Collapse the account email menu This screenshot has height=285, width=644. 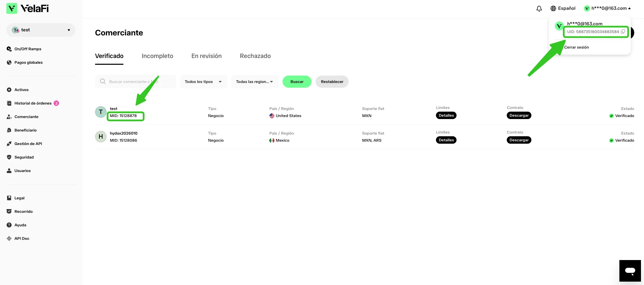(607, 8)
